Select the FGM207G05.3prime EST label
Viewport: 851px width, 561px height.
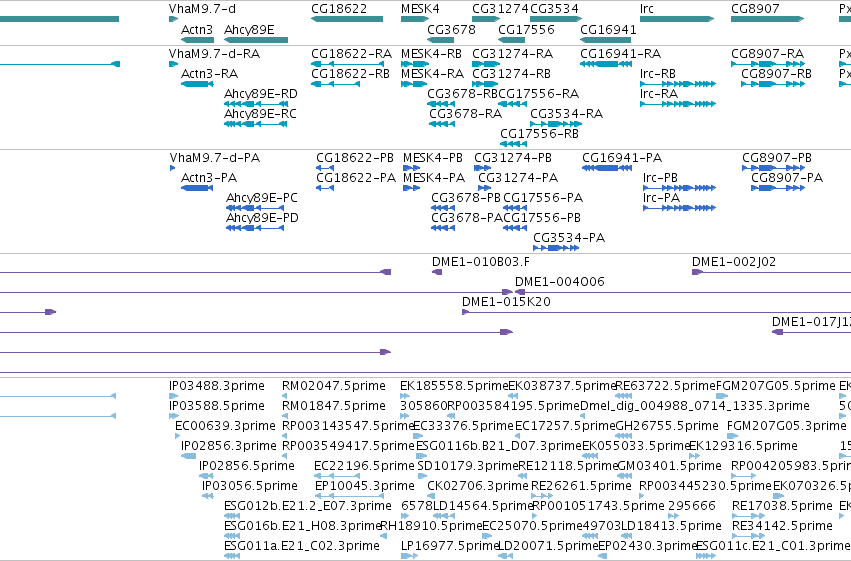click(786, 426)
